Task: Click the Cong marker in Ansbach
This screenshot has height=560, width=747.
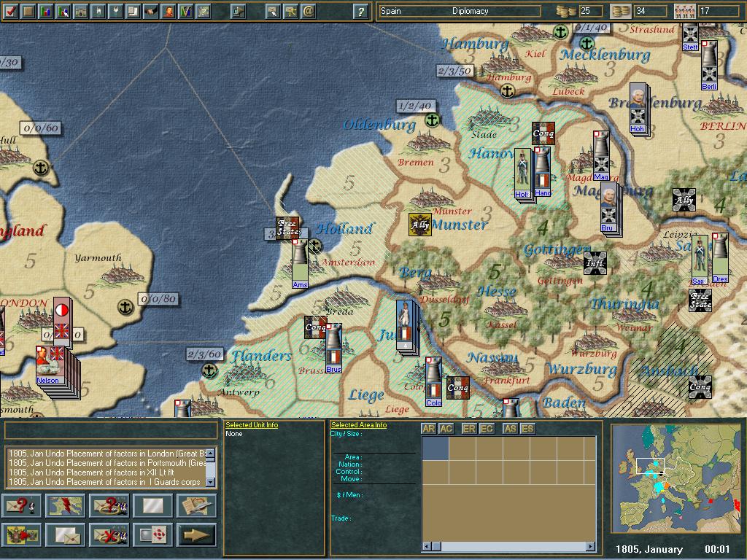Action: tap(700, 387)
